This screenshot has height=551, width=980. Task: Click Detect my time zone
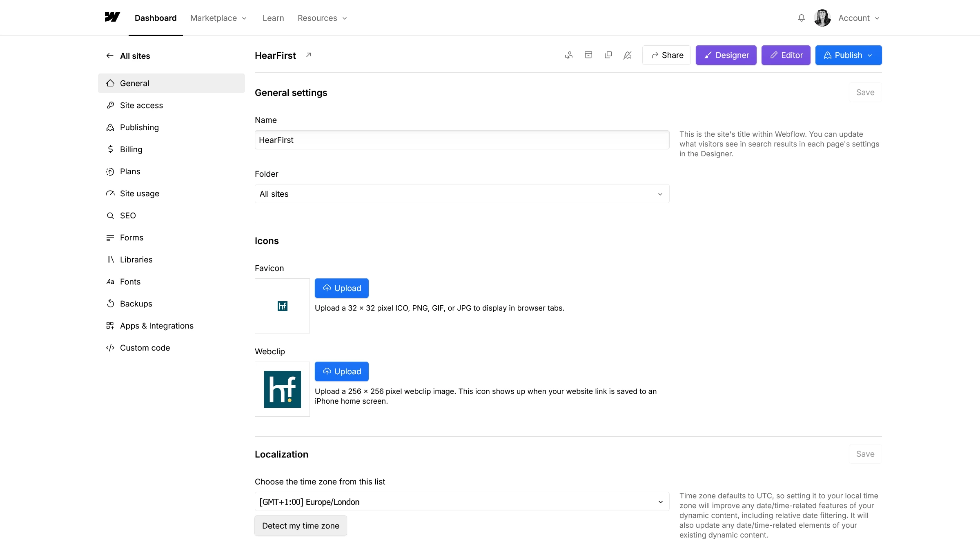301,526
